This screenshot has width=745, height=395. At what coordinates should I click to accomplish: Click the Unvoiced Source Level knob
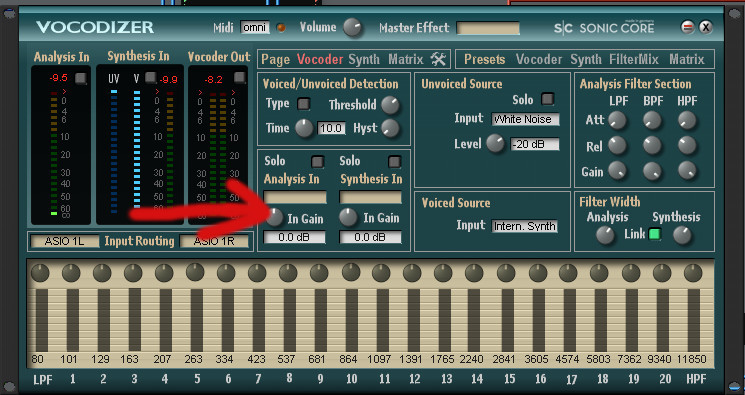pyautogui.click(x=495, y=143)
